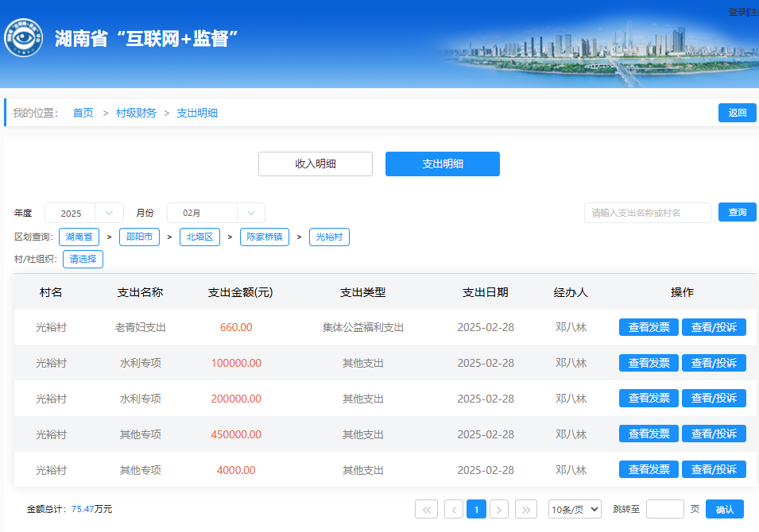View invoice for 4000.00 其他专项 row
This screenshot has width=759, height=532.
[649, 469]
